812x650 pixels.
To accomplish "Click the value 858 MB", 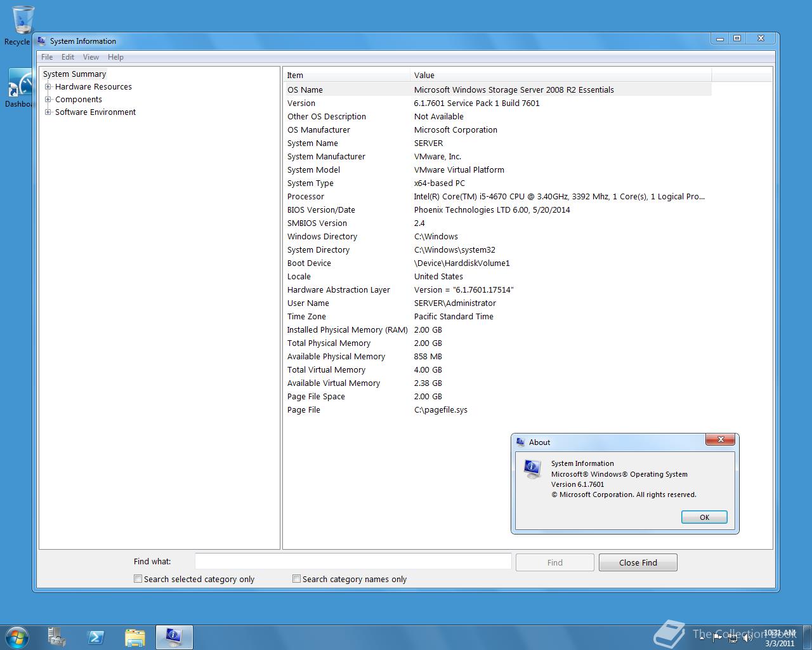I will (x=428, y=357).
